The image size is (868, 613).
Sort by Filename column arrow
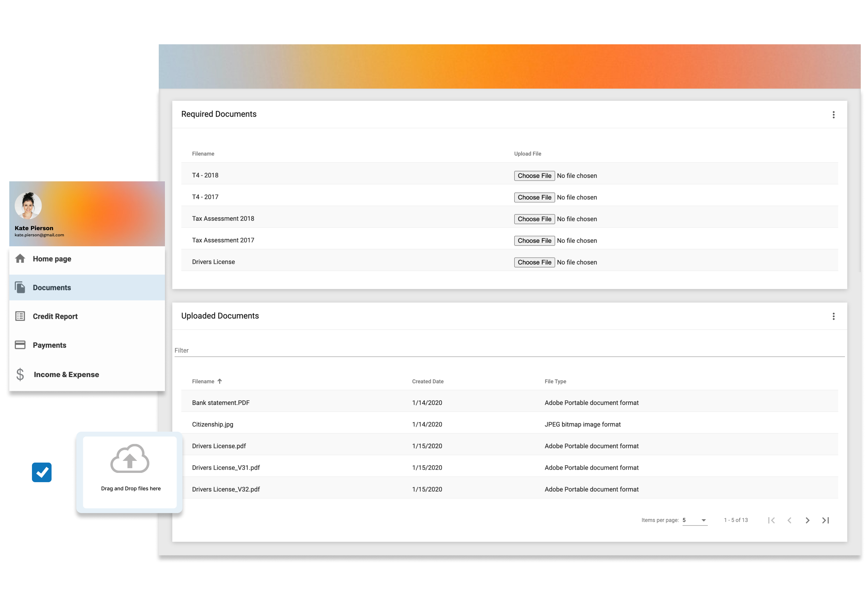coord(220,381)
